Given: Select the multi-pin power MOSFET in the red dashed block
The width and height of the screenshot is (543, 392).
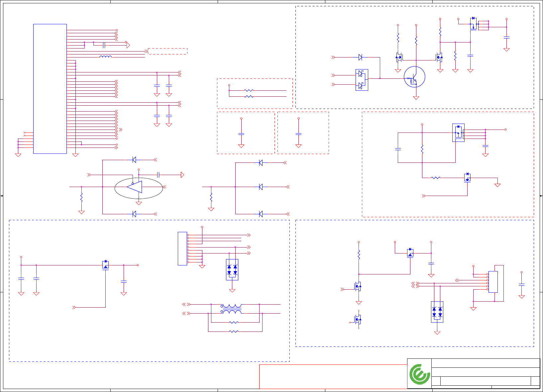Looking at the screenshot, I should click(x=458, y=133).
